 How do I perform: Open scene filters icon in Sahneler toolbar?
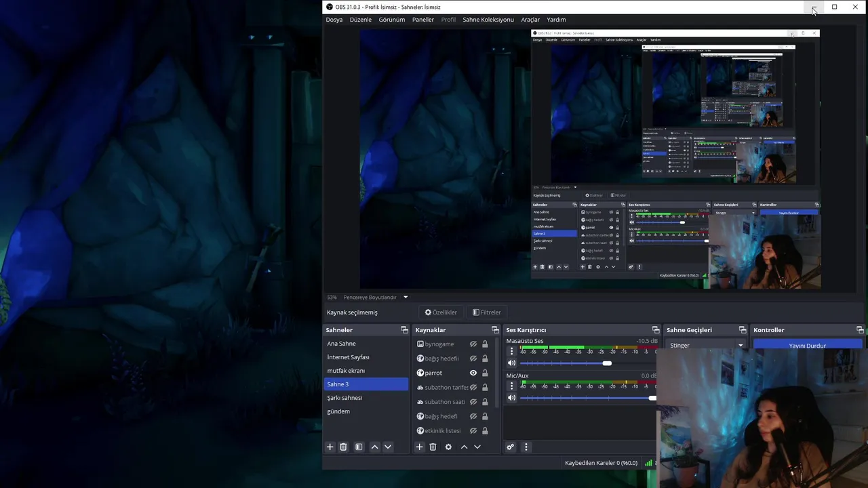pyautogui.click(x=359, y=447)
